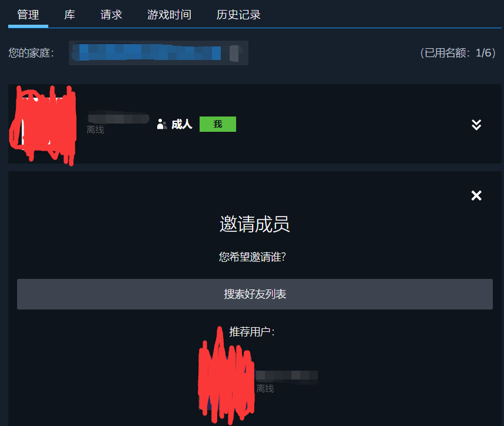Viewport: 504px width, 426px height.
Task: Click the green 我 badge
Action: pyautogui.click(x=218, y=124)
